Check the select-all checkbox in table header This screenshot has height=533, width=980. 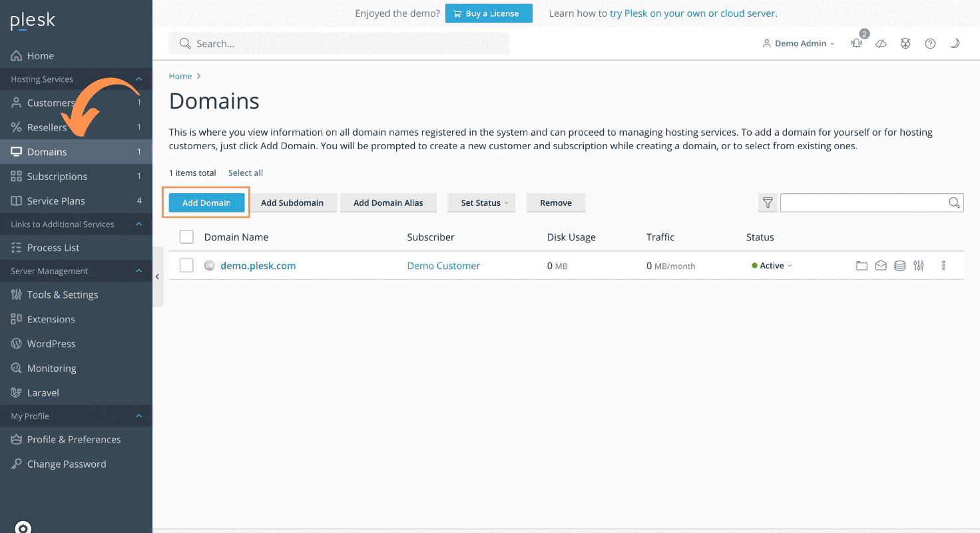186,237
